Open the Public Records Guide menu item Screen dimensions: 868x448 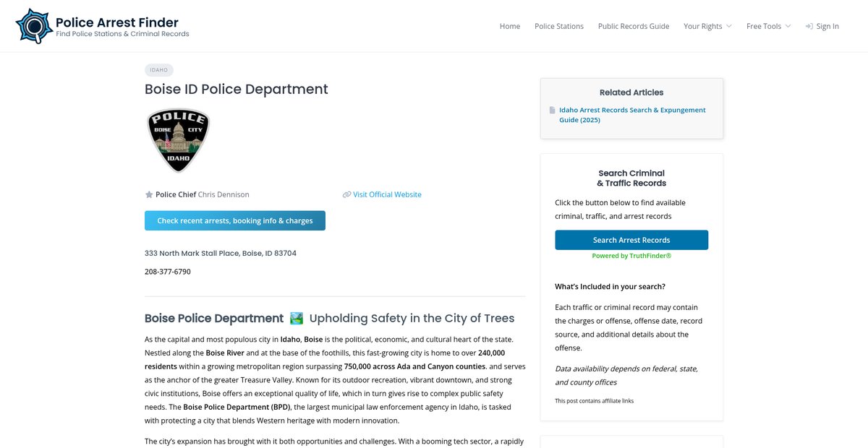pos(634,26)
